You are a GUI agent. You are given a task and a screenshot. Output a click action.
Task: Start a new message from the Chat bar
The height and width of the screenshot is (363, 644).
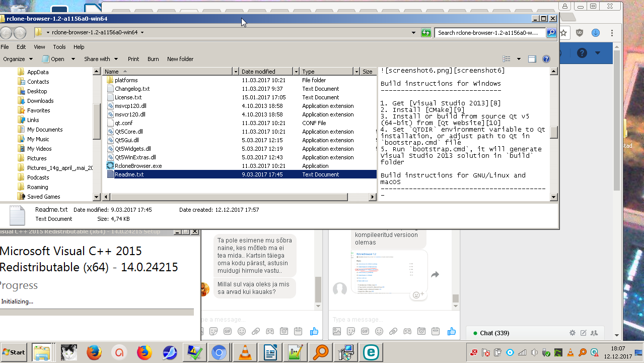point(584,333)
